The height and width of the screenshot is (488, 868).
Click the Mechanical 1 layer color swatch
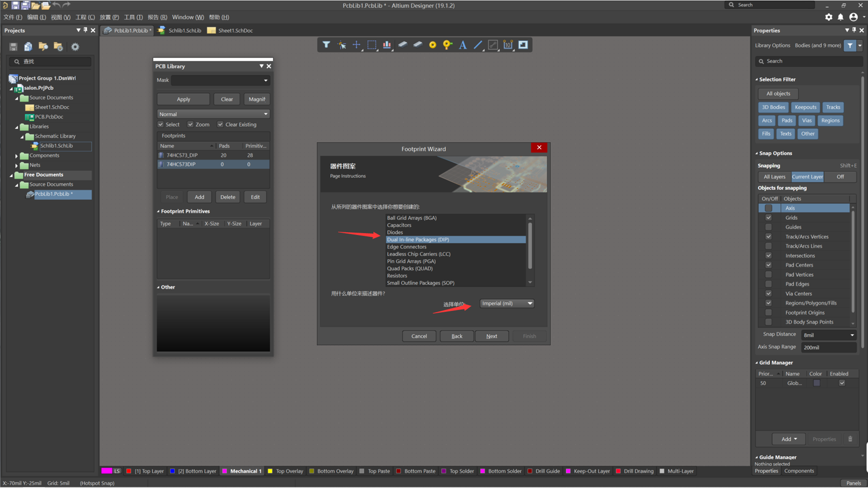pyautogui.click(x=225, y=471)
